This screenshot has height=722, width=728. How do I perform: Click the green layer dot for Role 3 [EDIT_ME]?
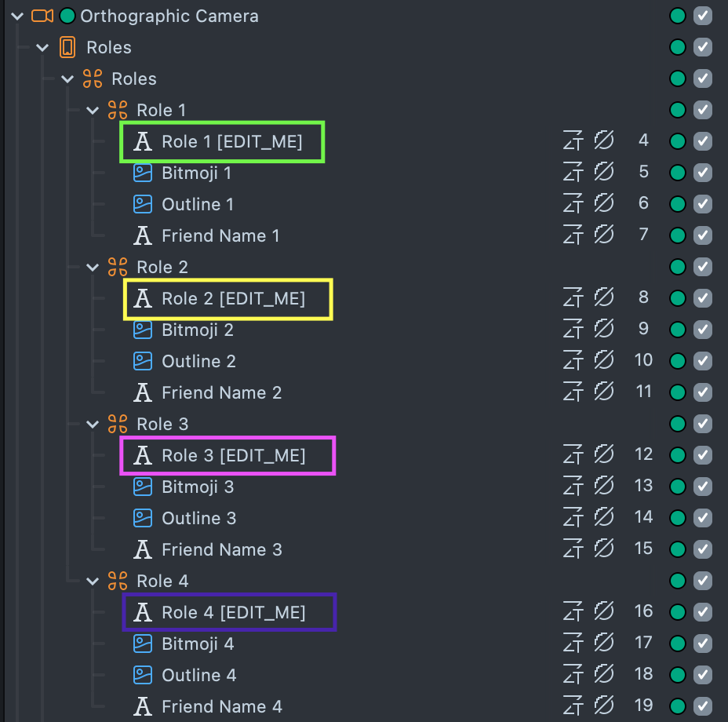click(x=678, y=455)
